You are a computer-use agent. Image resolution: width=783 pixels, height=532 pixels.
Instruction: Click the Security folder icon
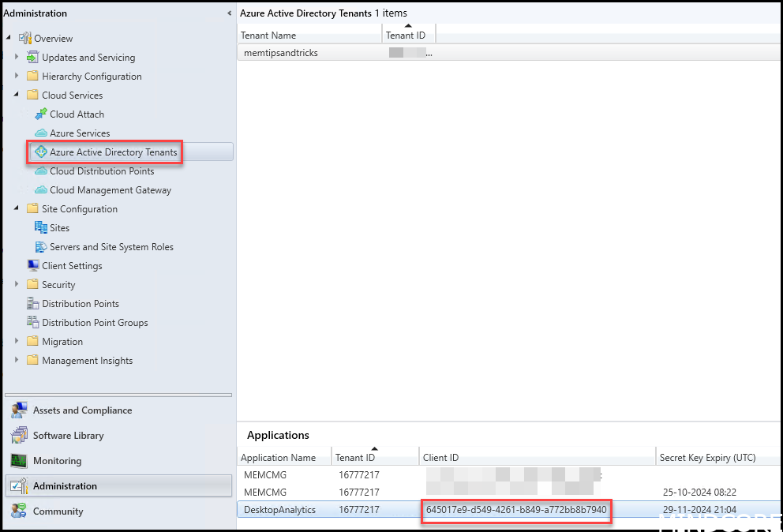(32, 284)
